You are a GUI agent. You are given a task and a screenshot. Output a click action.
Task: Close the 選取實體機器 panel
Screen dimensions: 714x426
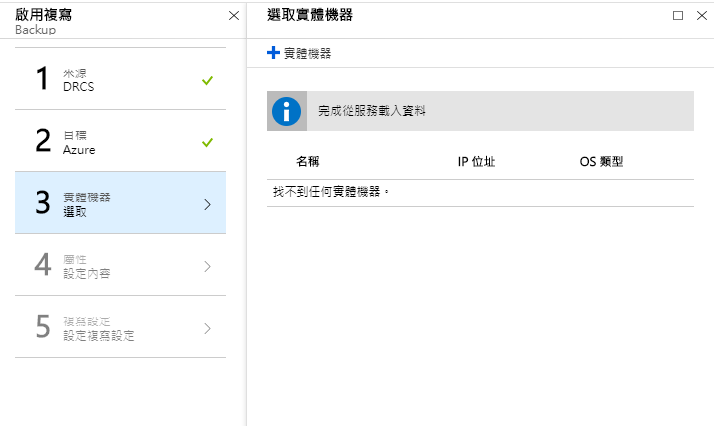tap(702, 15)
